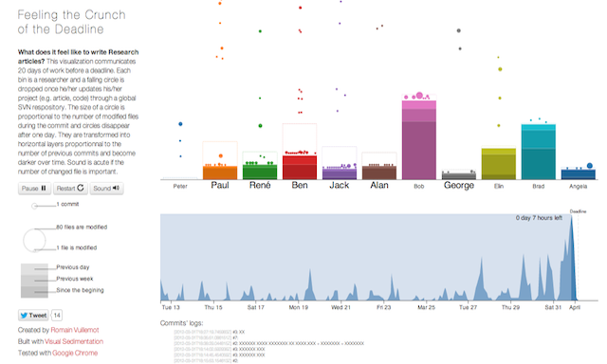This screenshot has height=364, width=607.
Task: Click the large pink circle atop Bob's bar
Action: pos(419,95)
